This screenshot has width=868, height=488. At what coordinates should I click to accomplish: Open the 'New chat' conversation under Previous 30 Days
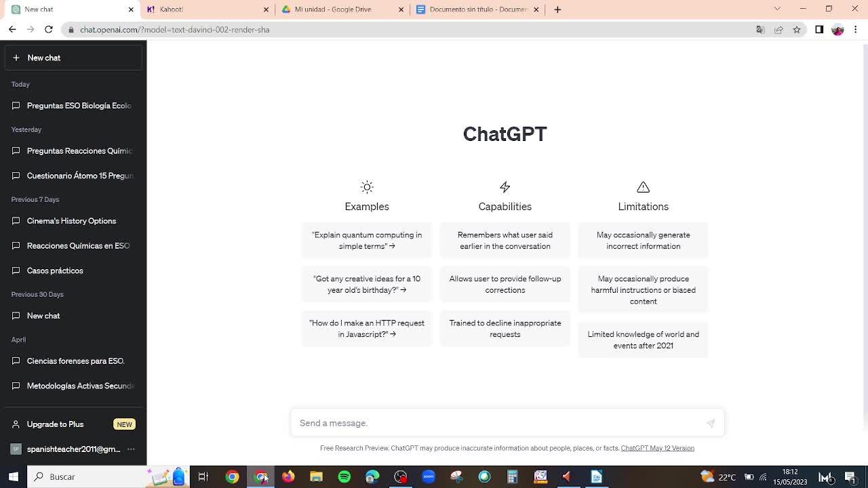tap(73, 316)
